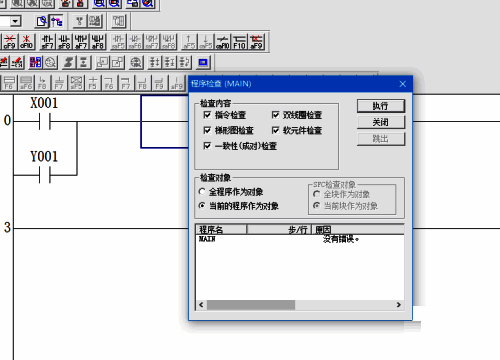500x360 pixels.
Task: Select 当前的程序作为对象 radio button
Action: (202, 206)
